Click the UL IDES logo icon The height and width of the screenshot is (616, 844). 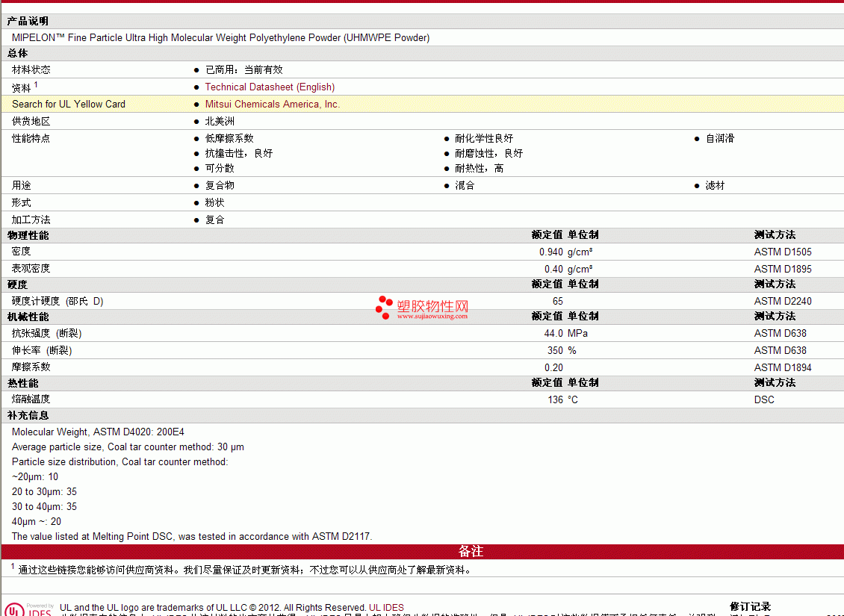28,609
